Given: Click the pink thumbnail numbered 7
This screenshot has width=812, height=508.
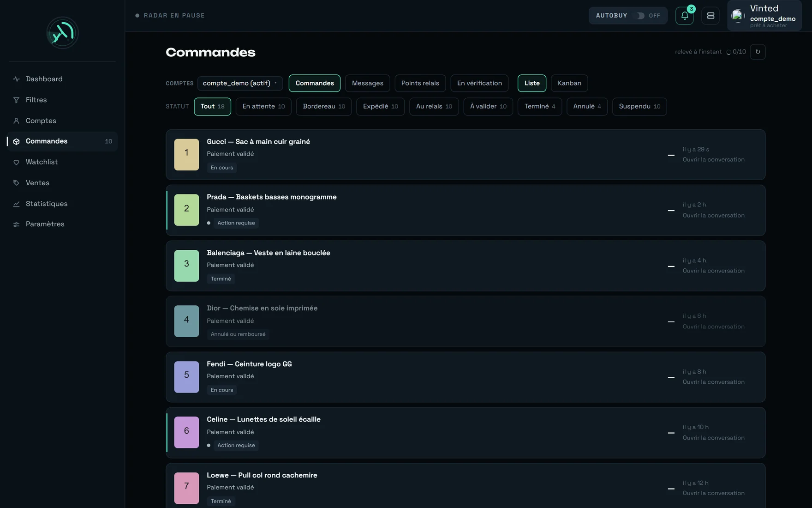Looking at the screenshot, I should pos(186,488).
